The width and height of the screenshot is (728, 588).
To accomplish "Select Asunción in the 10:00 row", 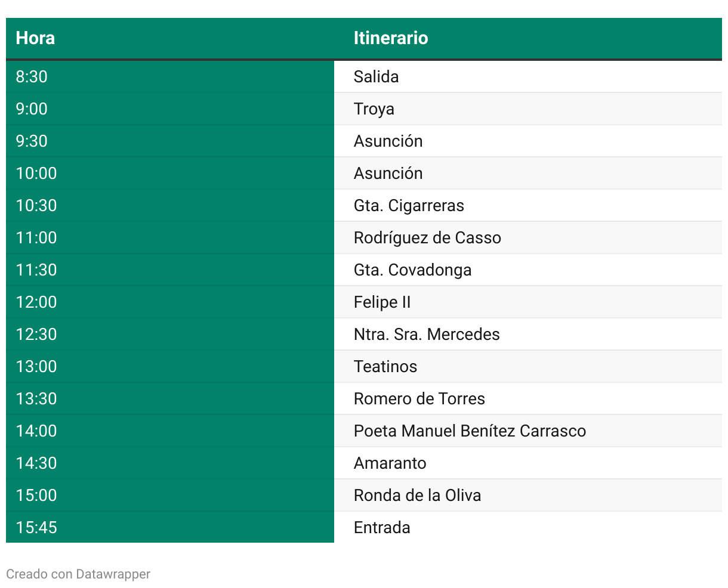I will 388,174.
